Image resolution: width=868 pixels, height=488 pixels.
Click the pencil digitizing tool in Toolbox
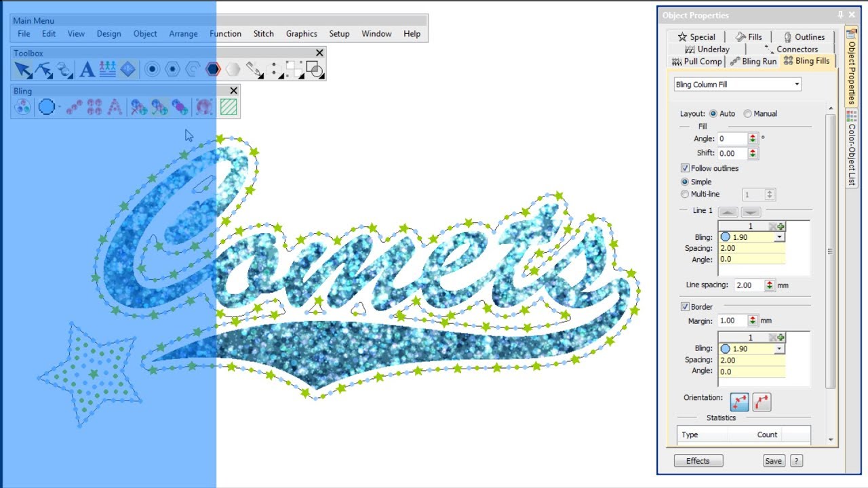pyautogui.click(x=254, y=69)
